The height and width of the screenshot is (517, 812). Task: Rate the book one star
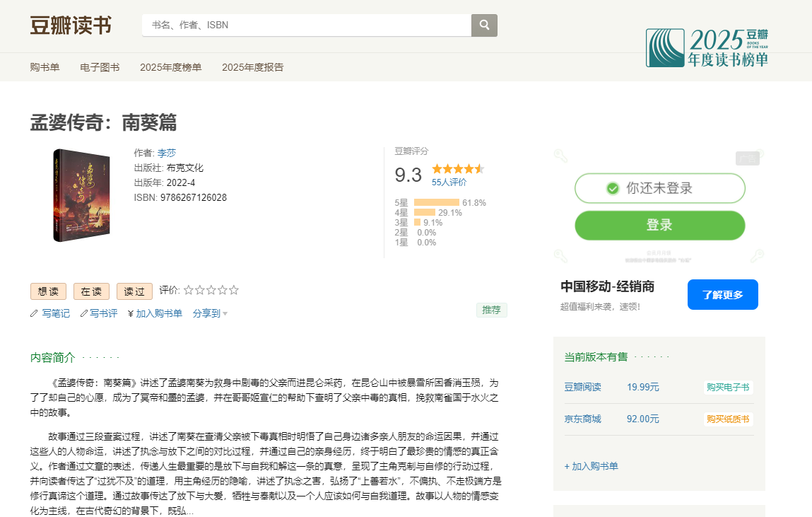[x=189, y=290]
